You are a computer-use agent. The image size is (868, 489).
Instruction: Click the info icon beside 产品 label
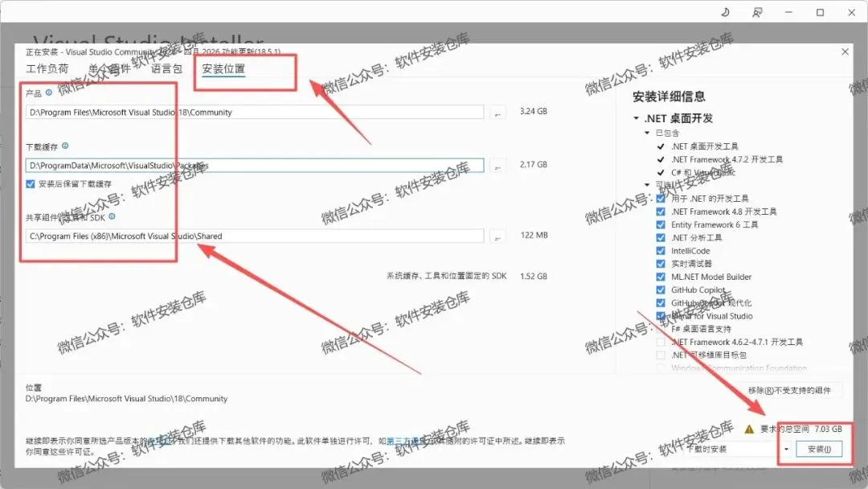pyautogui.click(x=49, y=92)
